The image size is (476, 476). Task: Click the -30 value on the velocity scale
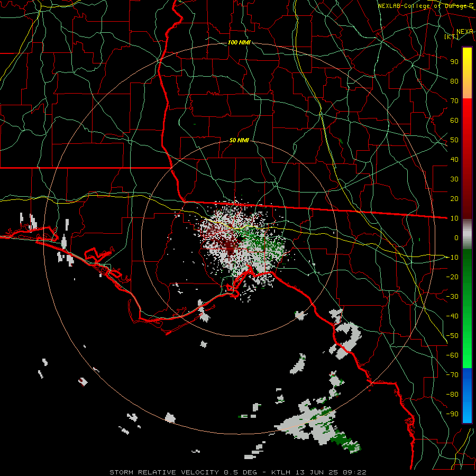coord(452,297)
